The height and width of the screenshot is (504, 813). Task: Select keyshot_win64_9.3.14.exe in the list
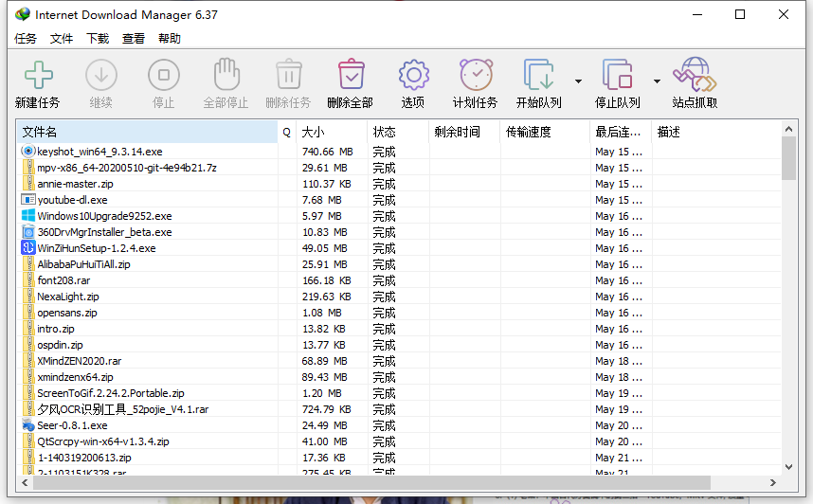coord(99,152)
